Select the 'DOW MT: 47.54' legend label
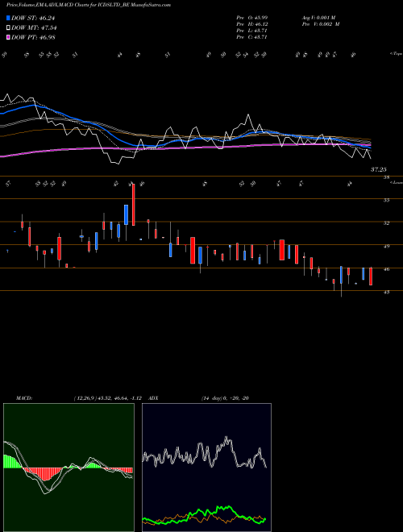This screenshot has width=403, height=532. pyautogui.click(x=34, y=28)
